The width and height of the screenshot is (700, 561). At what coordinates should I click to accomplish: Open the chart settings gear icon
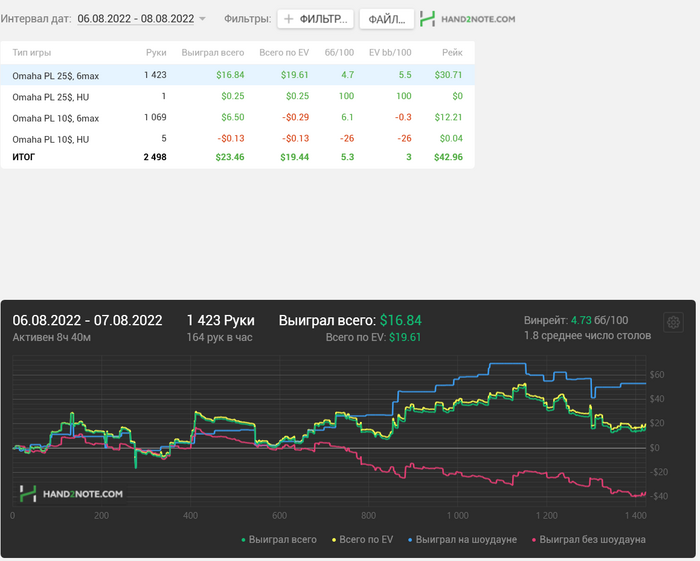673,322
